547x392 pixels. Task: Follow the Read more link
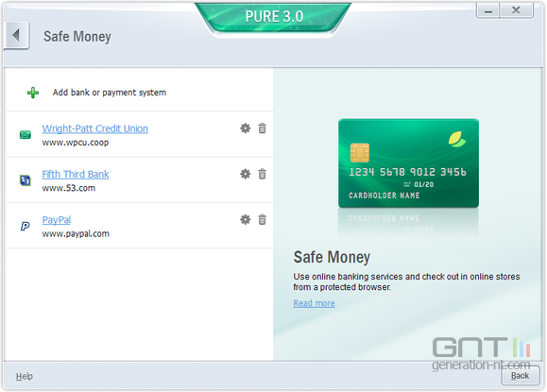(x=314, y=303)
